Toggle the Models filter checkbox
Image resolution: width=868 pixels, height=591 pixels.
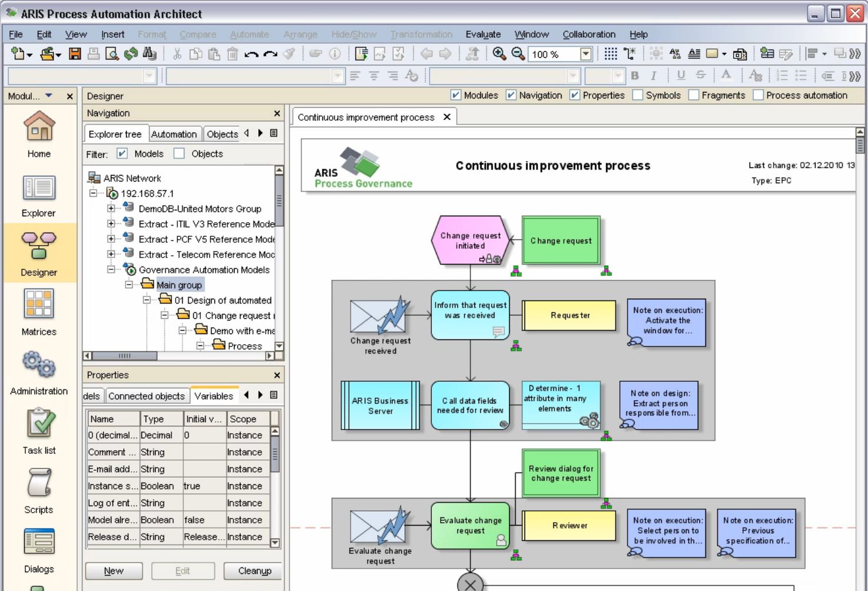(122, 153)
